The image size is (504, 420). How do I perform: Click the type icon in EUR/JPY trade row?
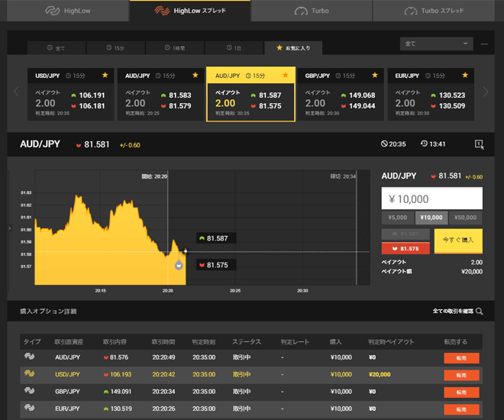click(x=29, y=408)
